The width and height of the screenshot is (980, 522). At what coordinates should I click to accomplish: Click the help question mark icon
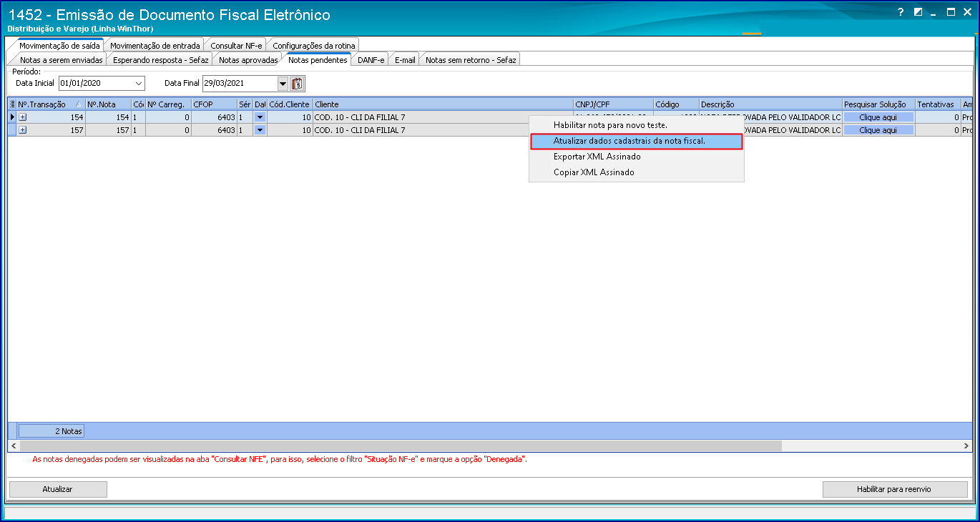coord(901,12)
